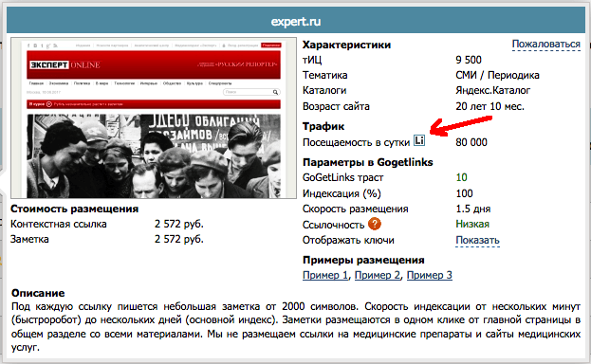The image size is (591, 364).
Task: Click the Контекстная ссылка price 2 572 руб.
Action: tap(178, 225)
